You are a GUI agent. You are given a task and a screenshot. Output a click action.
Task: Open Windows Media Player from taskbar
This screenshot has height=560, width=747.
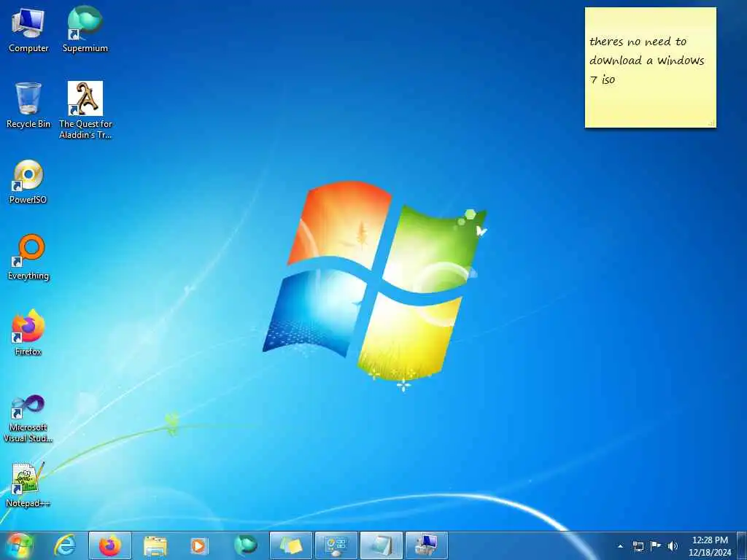pos(199,545)
